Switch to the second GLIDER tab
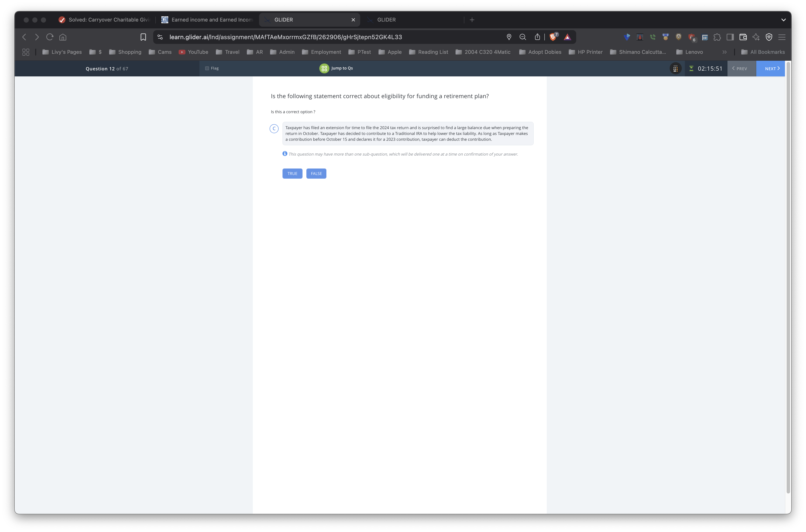The height and width of the screenshot is (532, 806). coord(386,20)
